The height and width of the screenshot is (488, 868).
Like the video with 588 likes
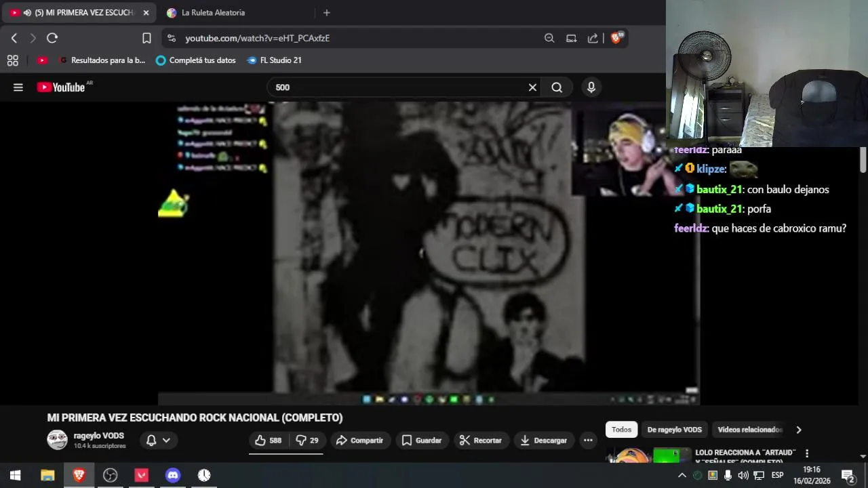pos(268,441)
